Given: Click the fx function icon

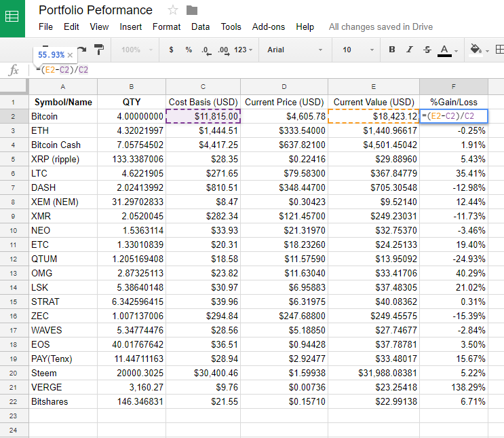Looking at the screenshot, I should pyautogui.click(x=14, y=70).
